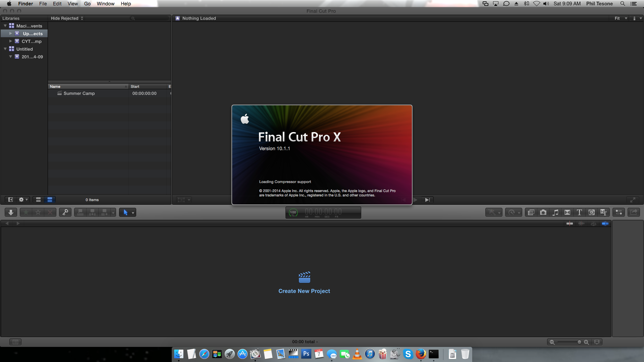Screen dimensions: 644x362
Task: Collapse the Maci...vents library
Action: tap(5, 26)
